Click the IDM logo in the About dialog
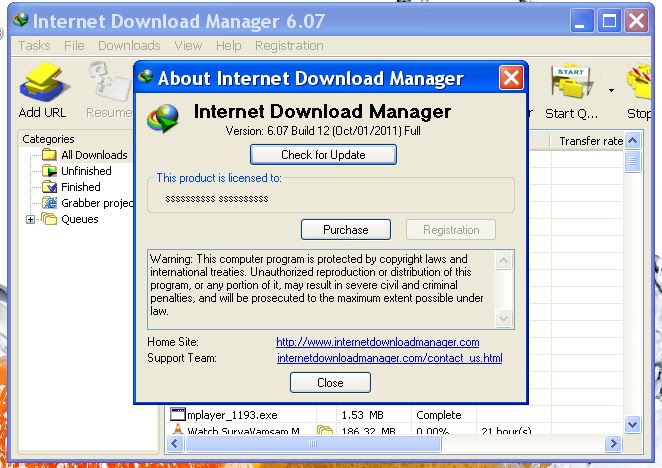 tap(163, 118)
